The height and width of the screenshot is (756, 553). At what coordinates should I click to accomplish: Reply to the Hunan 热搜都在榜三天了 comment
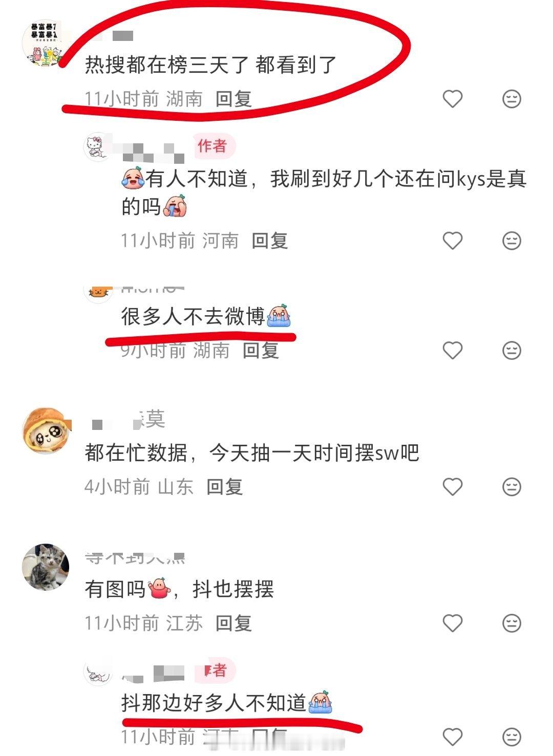pyautogui.click(x=233, y=99)
